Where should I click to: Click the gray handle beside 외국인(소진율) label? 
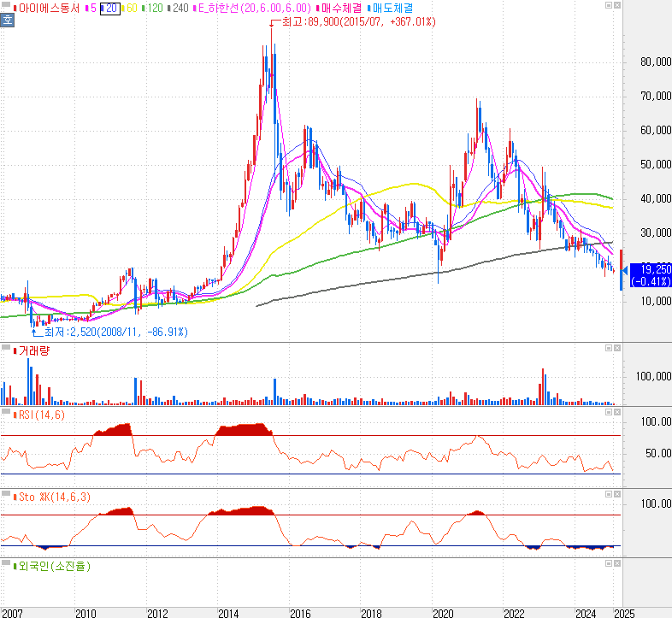pos(6,562)
